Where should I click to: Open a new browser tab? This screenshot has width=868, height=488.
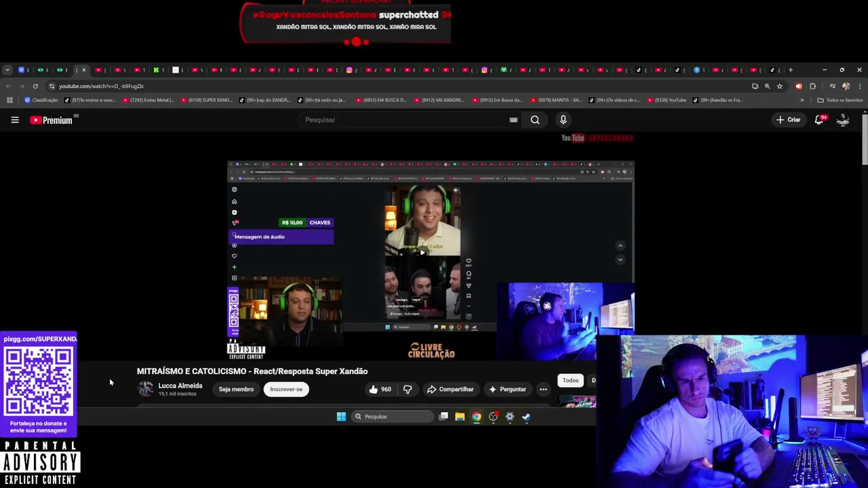790,70
